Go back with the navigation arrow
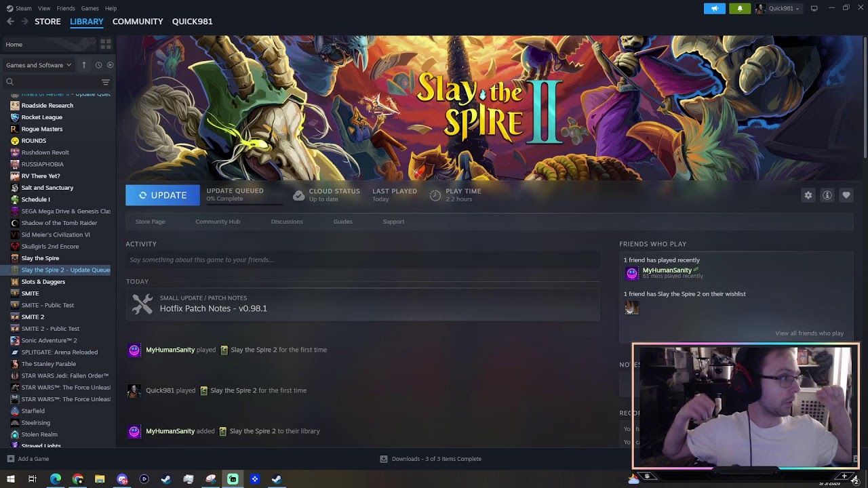Image resolution: width=868 pixels, height=488 pixels. tap(10, 21)
